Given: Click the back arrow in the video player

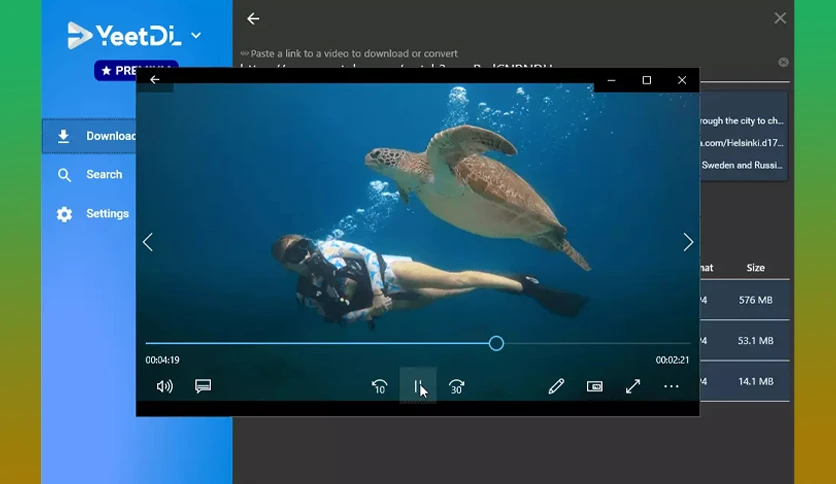Looking at the screenshot, I should 155,79.
